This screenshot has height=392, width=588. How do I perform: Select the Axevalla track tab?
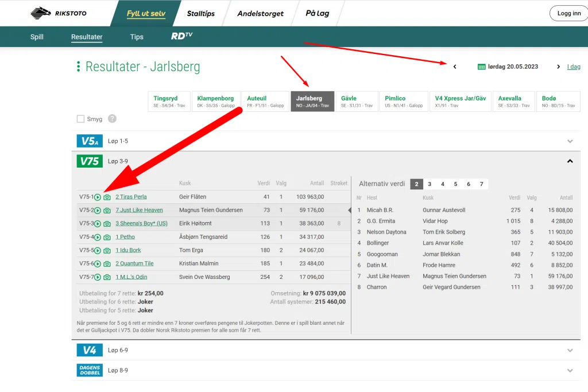point(514,101)
